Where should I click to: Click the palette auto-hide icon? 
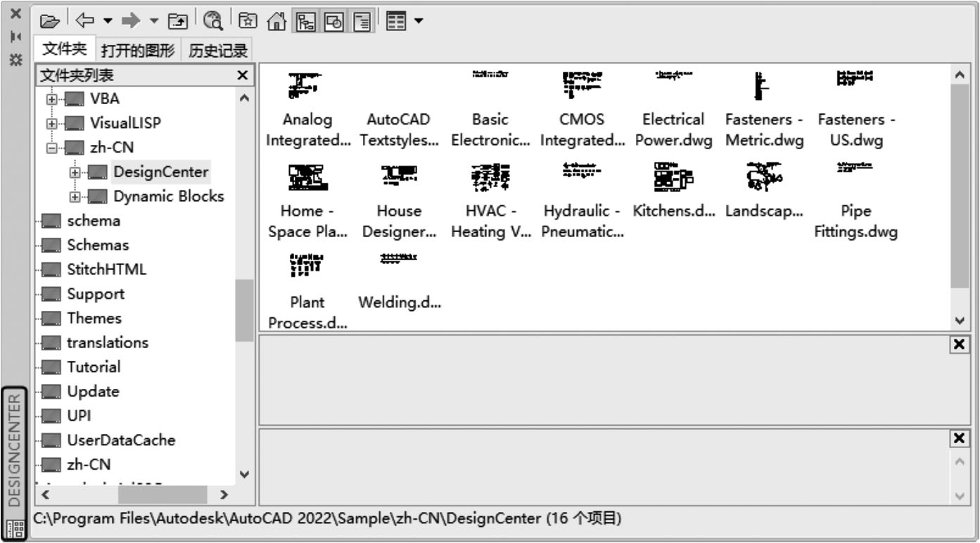click(x=15, y=37)
